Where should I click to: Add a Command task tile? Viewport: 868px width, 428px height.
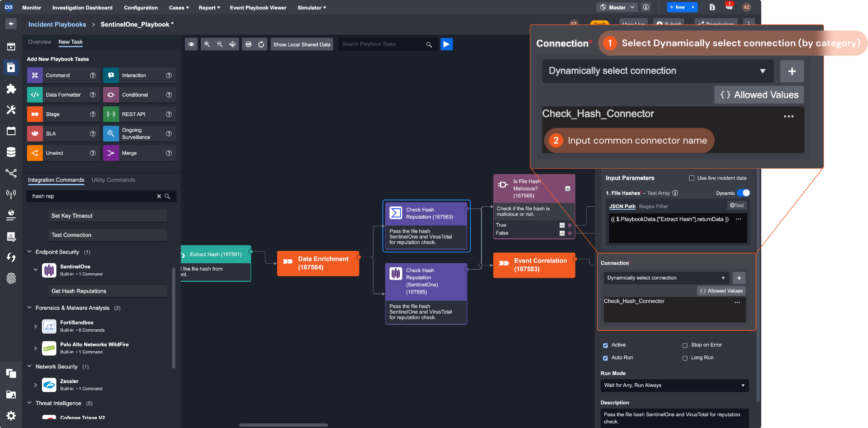pyautogui.click(x=63, y=75)
